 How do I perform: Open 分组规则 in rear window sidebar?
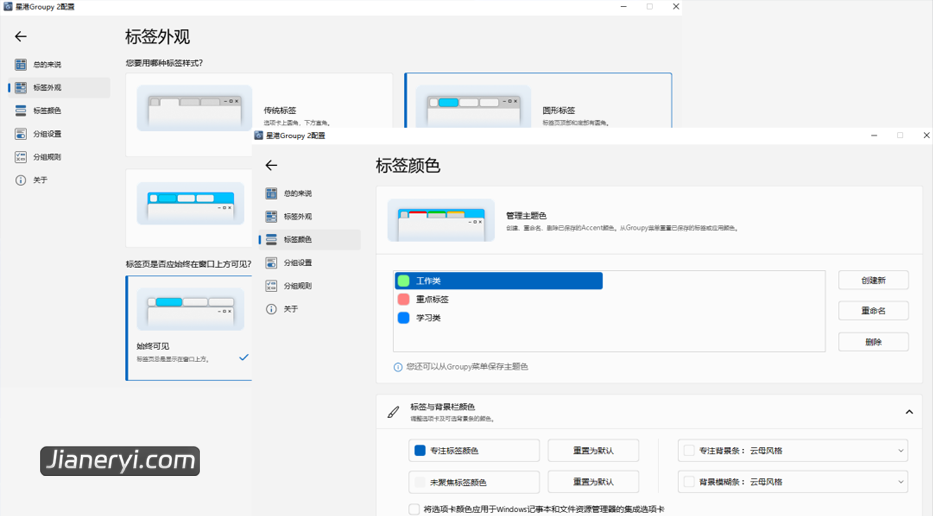pos(60,157)
